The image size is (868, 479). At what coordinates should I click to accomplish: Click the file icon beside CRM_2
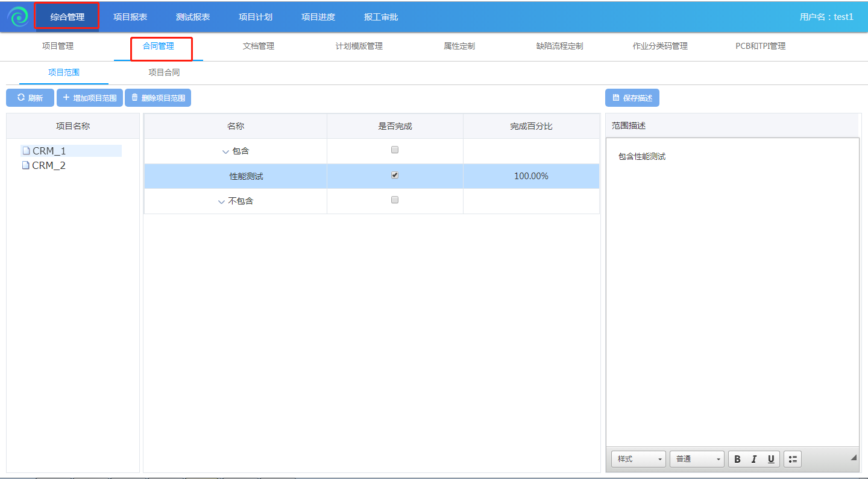pyautogui.click(x=26, y=165)
